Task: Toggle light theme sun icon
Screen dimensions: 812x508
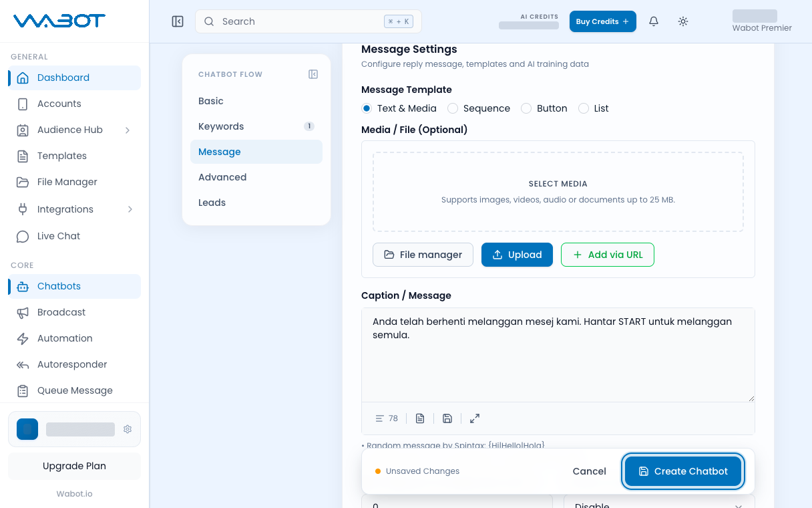Action: [683, 21]
